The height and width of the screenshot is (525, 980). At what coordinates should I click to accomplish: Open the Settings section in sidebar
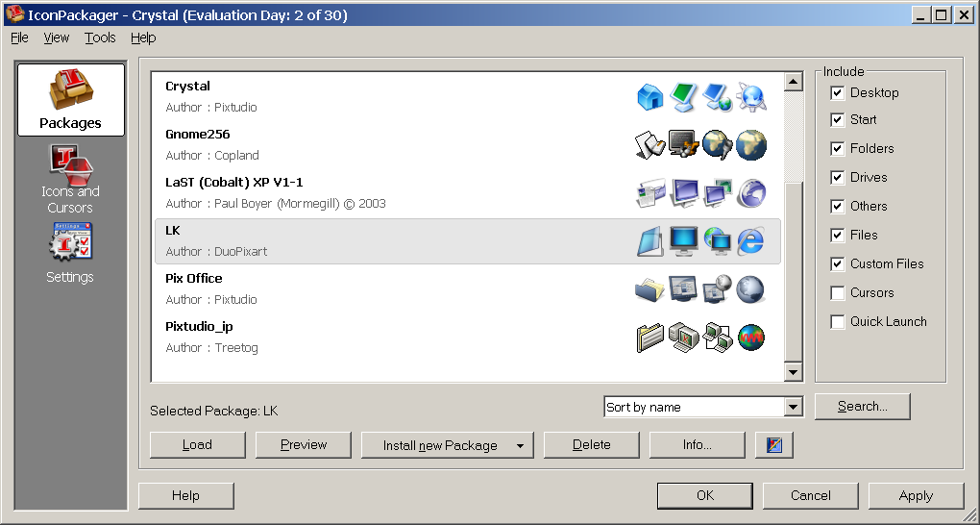(x=71, y=254)
